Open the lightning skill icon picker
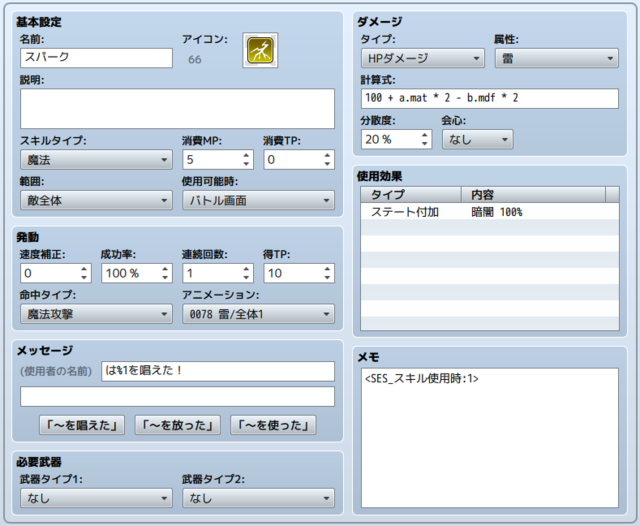Viewport: 640px width, 526px height. coord(260,50)
